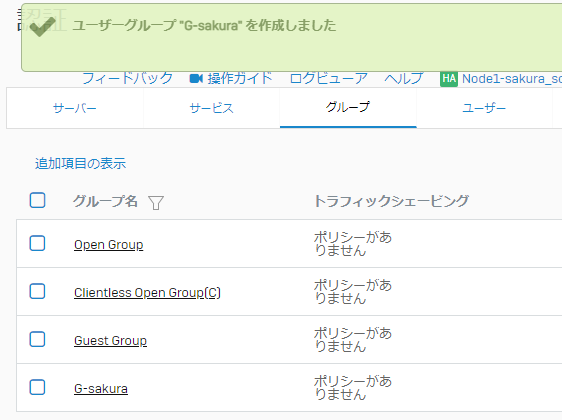The width and height of the screenshot is (562, 420).
Task: Go to the ユーザー tab
Action: pyautogui.click(x=484, y=108)
